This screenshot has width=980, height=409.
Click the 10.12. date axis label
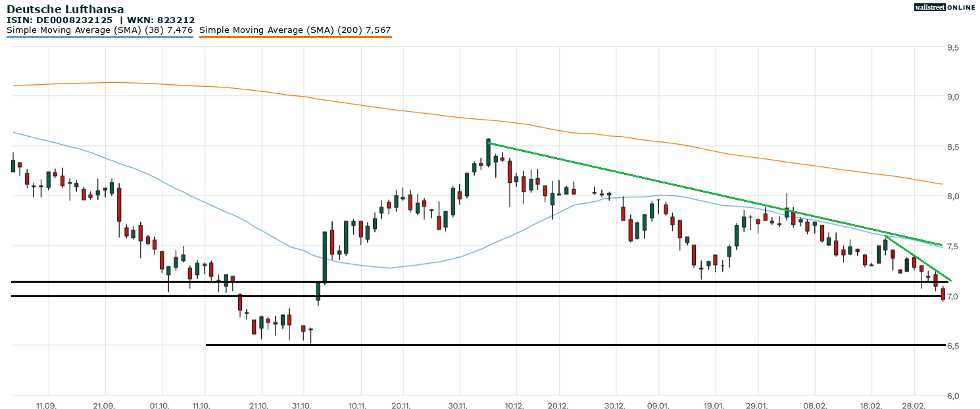tap(514, 406)
